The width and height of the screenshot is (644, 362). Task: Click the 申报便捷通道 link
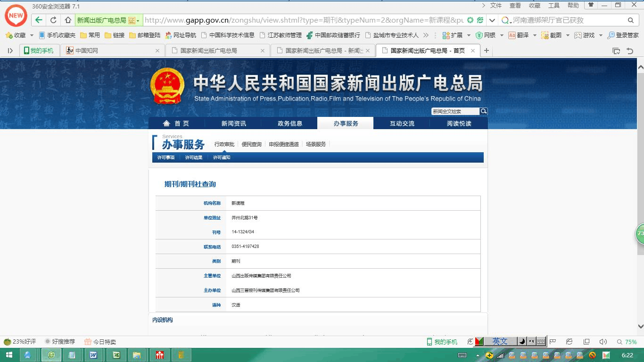[x=284, y=144]
